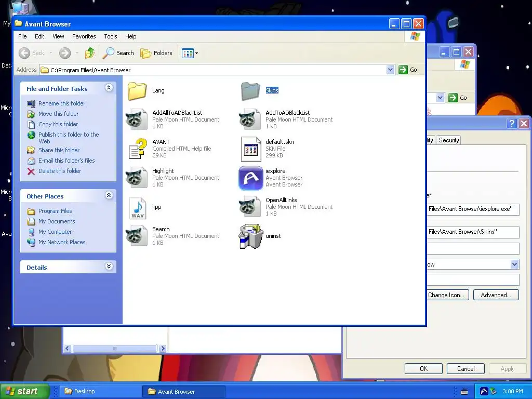
Task: Select the Skins folder icon
Action: [x=250, y=90]
